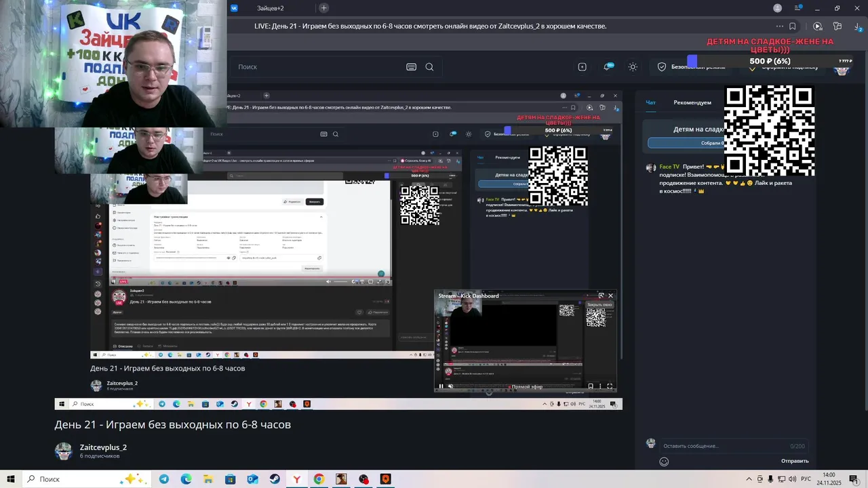868x488 pixels.
Task: Click the large QR code overlay
Action: (x=769, y=131)
